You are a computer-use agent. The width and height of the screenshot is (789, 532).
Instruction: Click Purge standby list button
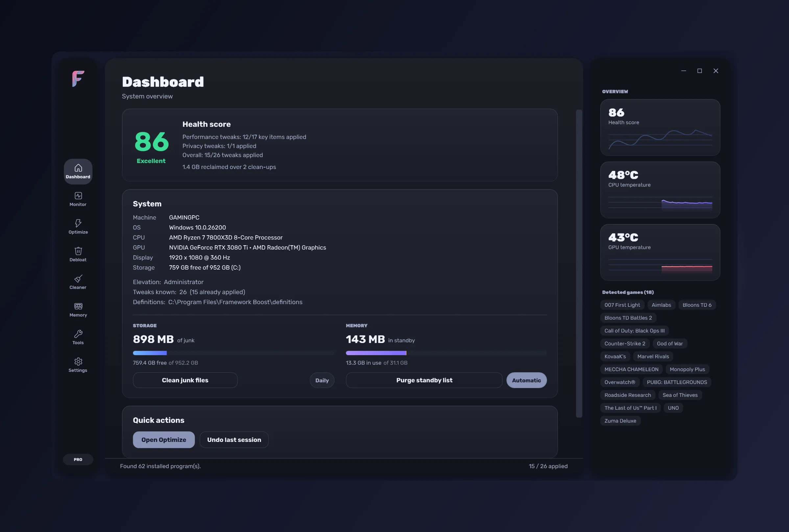(424, 380)
